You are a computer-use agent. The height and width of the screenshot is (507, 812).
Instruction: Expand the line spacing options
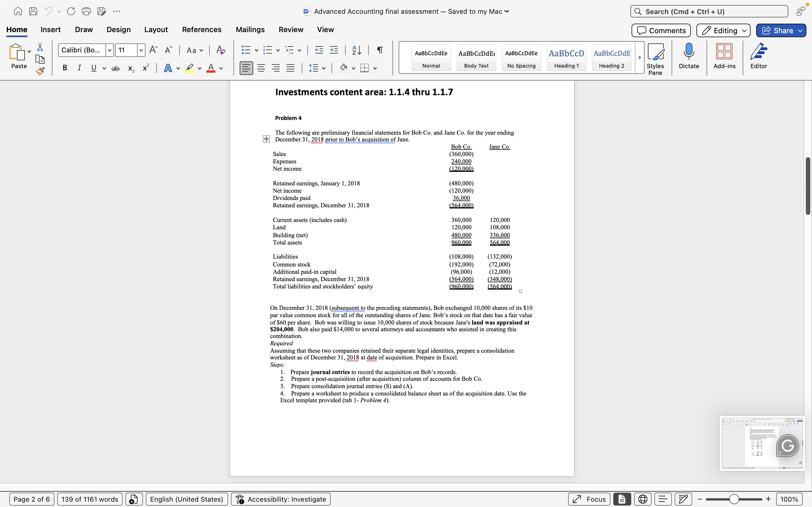324,68
